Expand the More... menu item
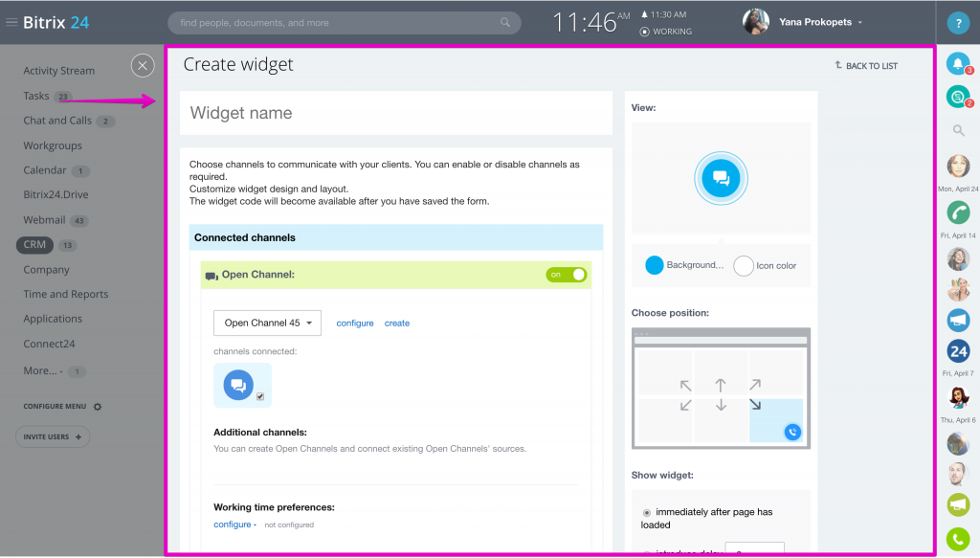This screenshot has height=558, width=980. pos(43,370)
